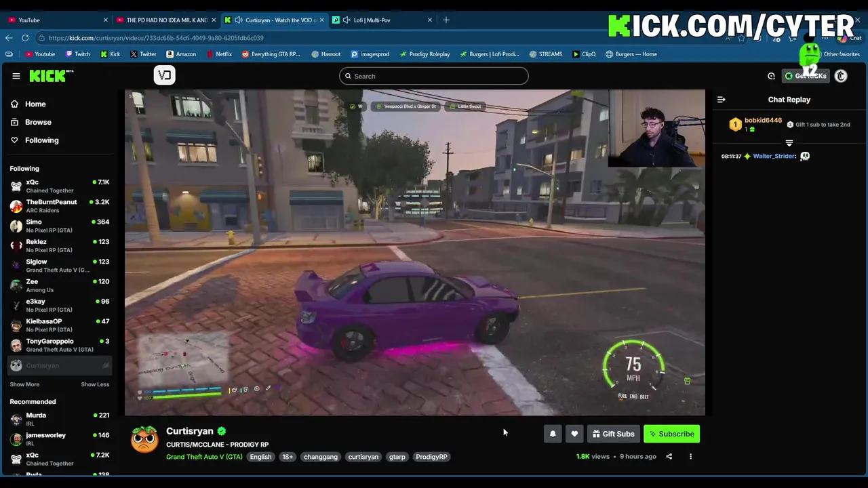This screenshot has width=868, height=488.
Task: Open Zee's Among Us stream
Action: [59, 285]
